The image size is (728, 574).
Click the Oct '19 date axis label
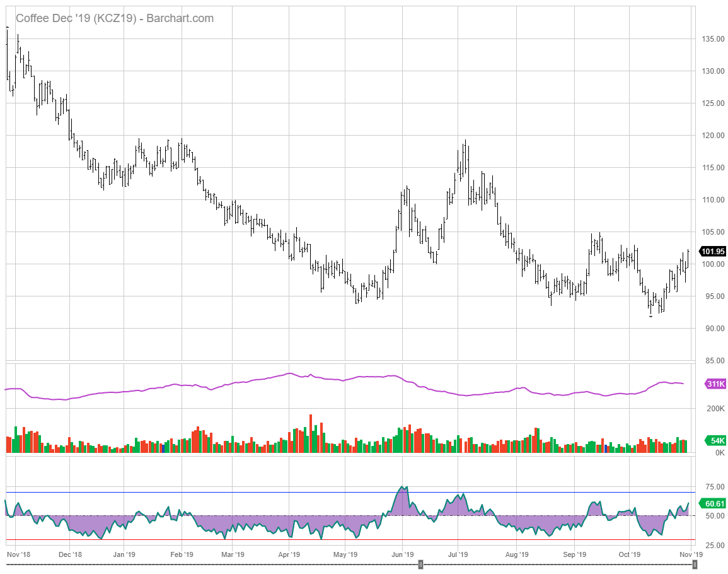point(629,554)
